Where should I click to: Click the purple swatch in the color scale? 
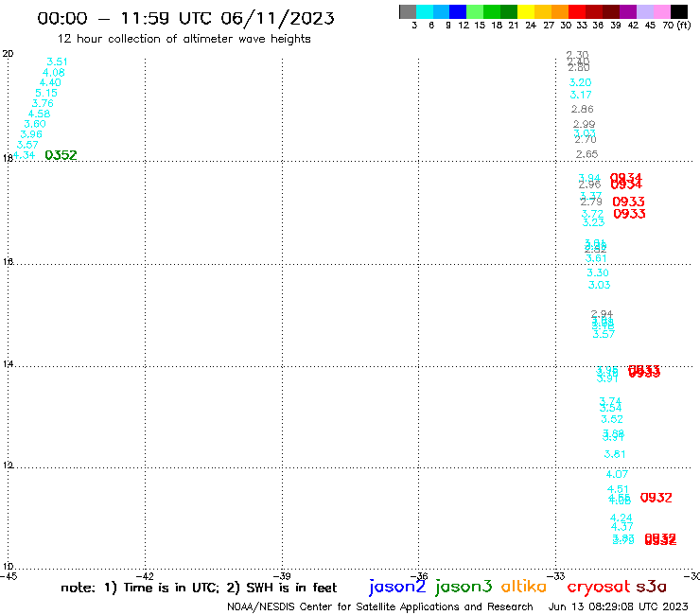[x=628, y=11]
